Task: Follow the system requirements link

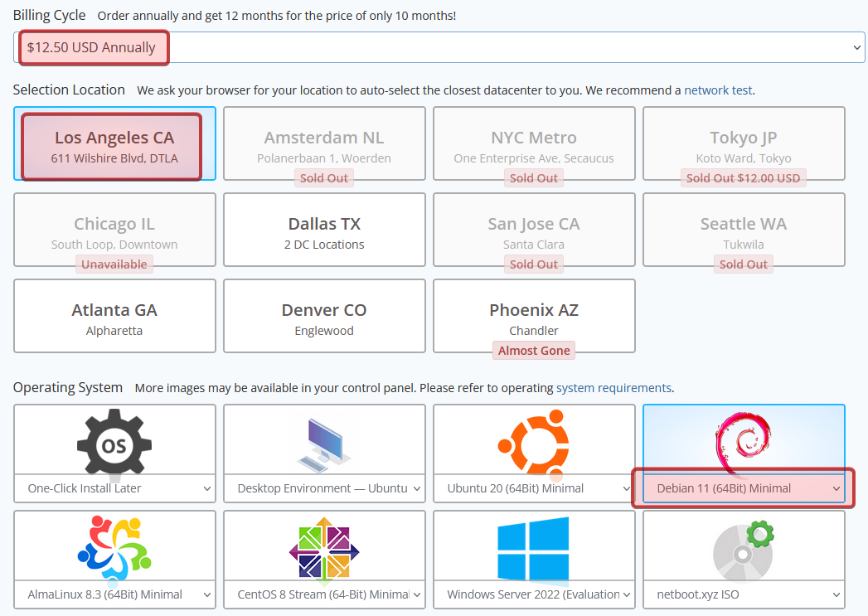Action: click(613, 388)
